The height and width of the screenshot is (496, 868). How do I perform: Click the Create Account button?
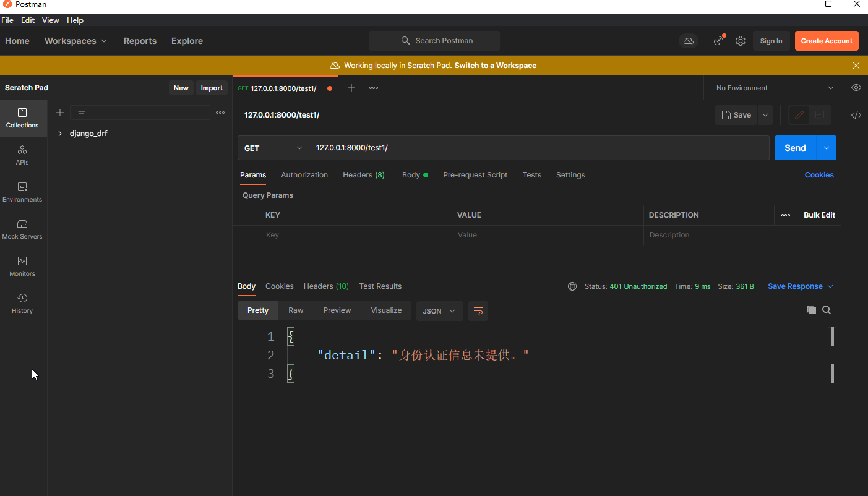coord(827,41)
